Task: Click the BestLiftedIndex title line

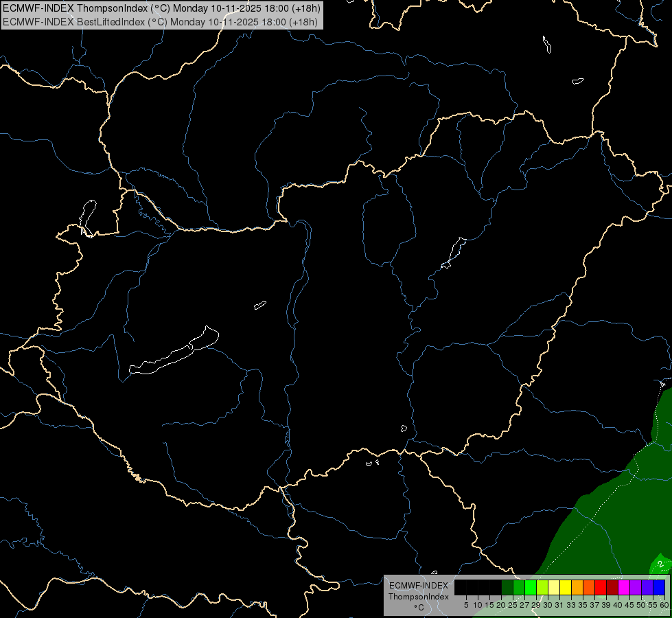Action: point(161,22)
